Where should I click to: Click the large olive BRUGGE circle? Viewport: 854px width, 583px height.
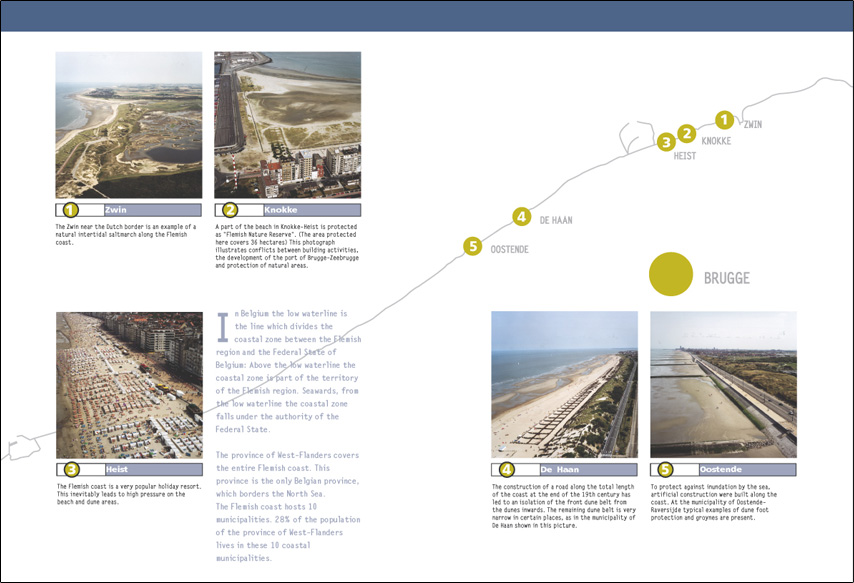pos(671,275)
